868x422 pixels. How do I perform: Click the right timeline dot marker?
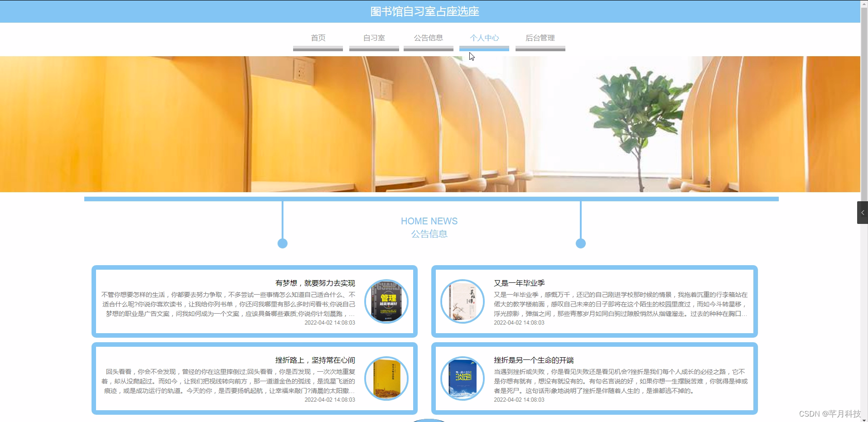click(581, 243)
